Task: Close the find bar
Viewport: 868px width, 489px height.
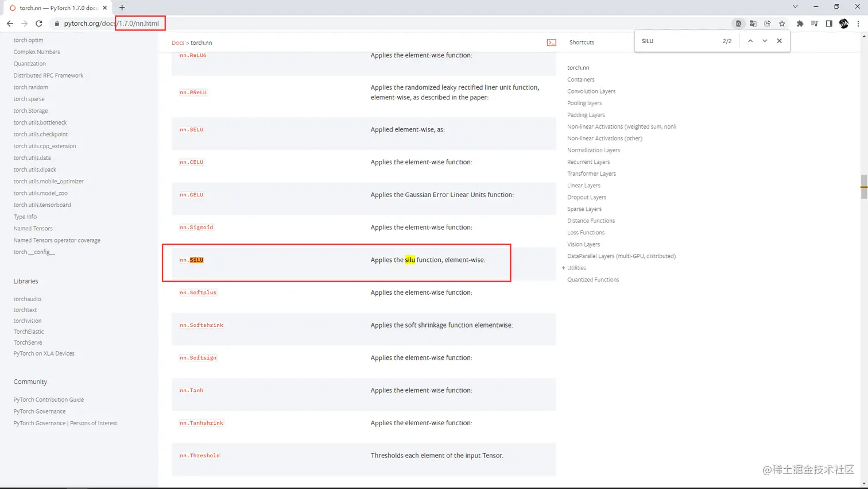Action: (779, 41)
